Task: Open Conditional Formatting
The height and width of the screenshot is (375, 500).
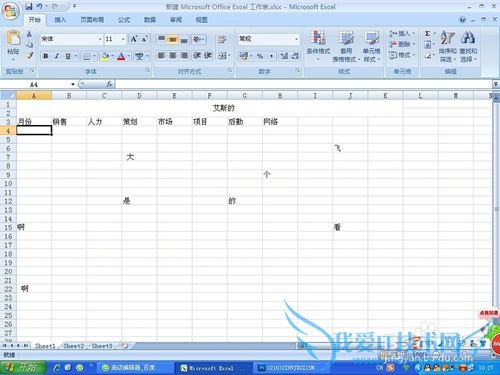Action: tap(318, 46)
